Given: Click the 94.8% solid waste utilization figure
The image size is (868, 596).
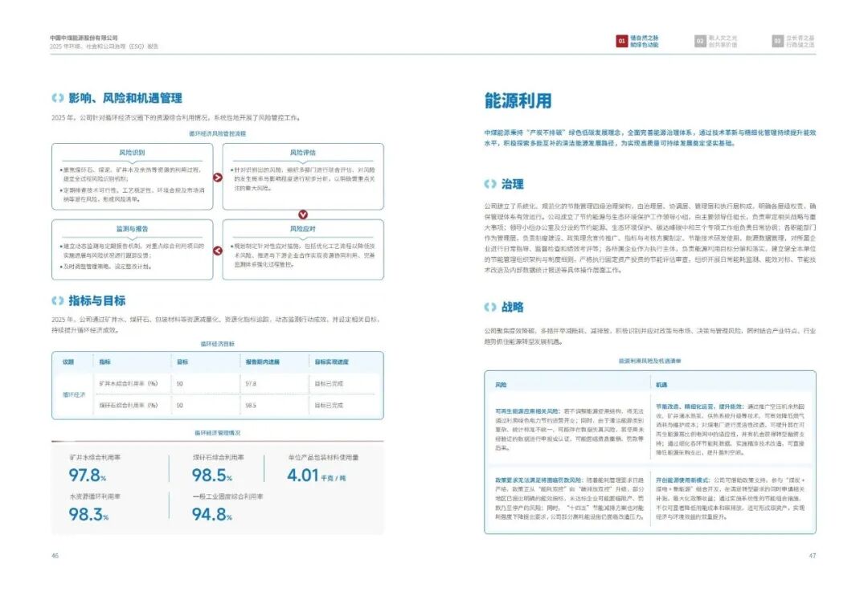Looking at the screenshot, I should click(211, 514).
